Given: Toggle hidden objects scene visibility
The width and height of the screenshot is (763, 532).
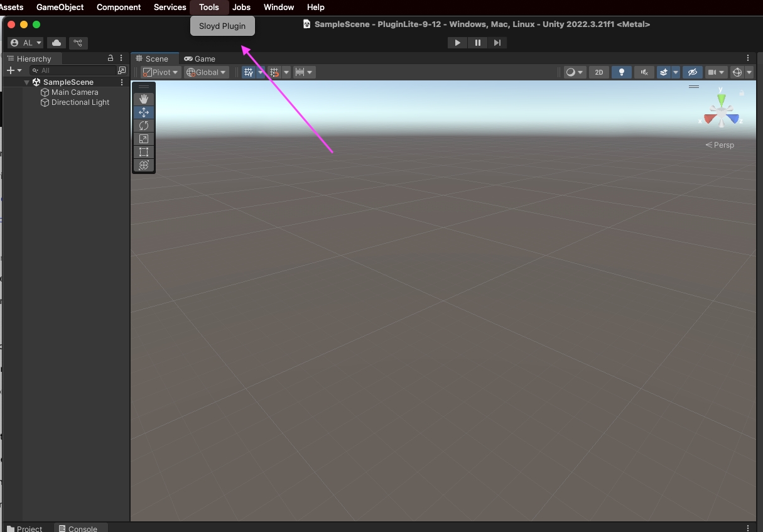Looking at the screenshot, I should [x=693, y=72].
